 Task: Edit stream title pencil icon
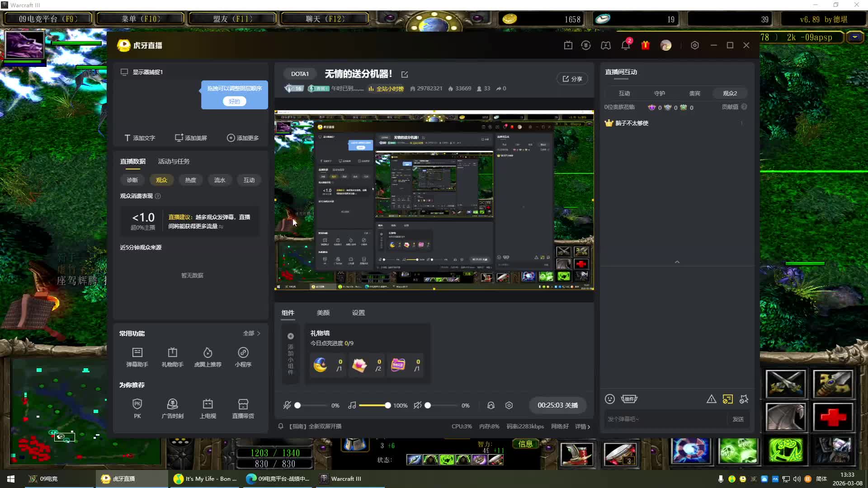click(x=405, y=75)
